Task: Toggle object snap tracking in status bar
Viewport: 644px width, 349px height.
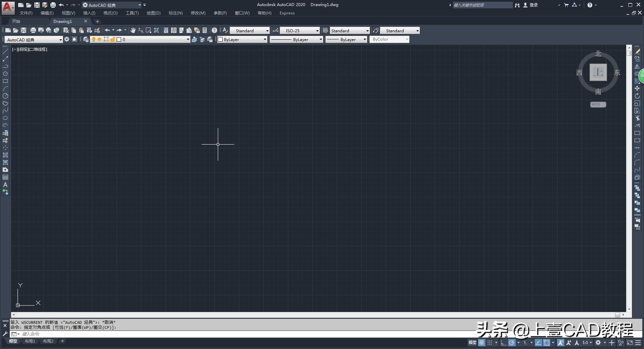Action: coord(538,343)
